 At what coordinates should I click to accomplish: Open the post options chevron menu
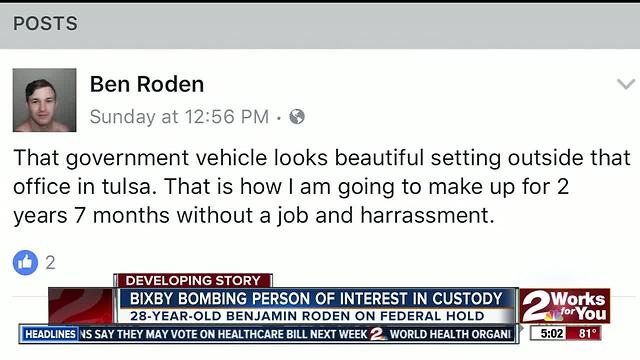(626, 84)
